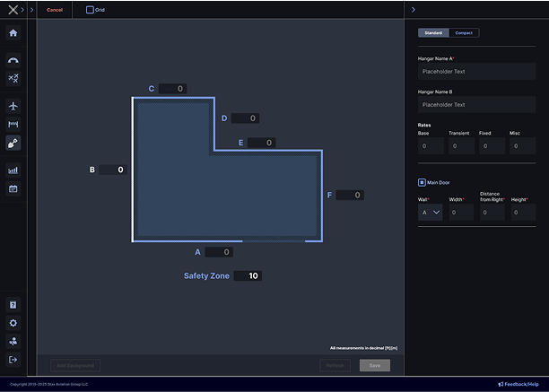
Task: Click the user profile icon in sidebar
Action: coord(13,342)
